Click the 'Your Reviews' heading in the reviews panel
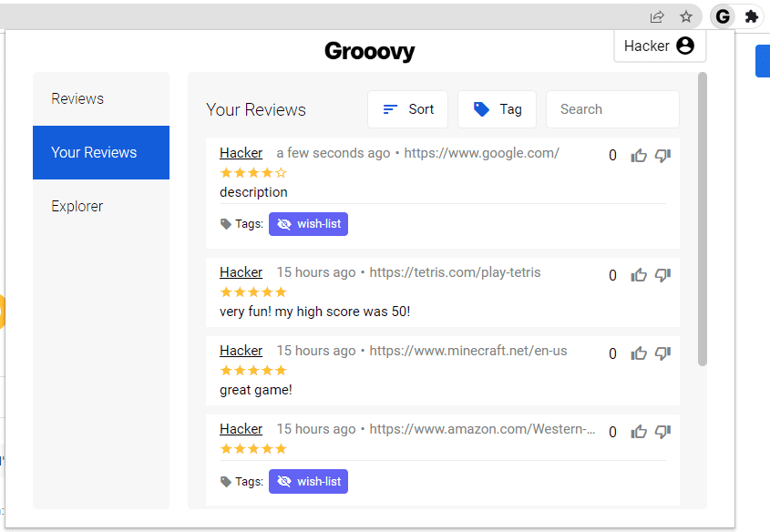This screenshot has height=532, width=770. click(x=256, y=109)
